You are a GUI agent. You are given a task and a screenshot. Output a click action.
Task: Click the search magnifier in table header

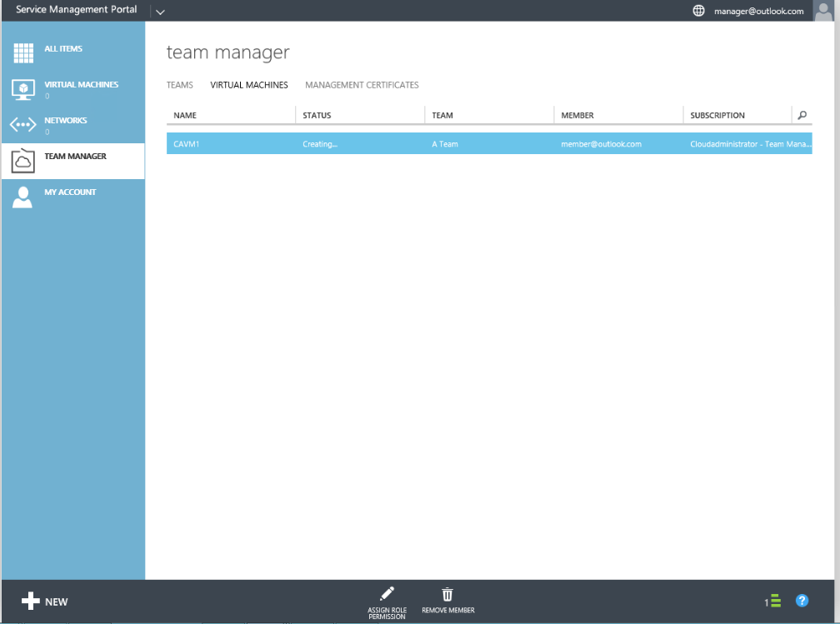point(802,115)
